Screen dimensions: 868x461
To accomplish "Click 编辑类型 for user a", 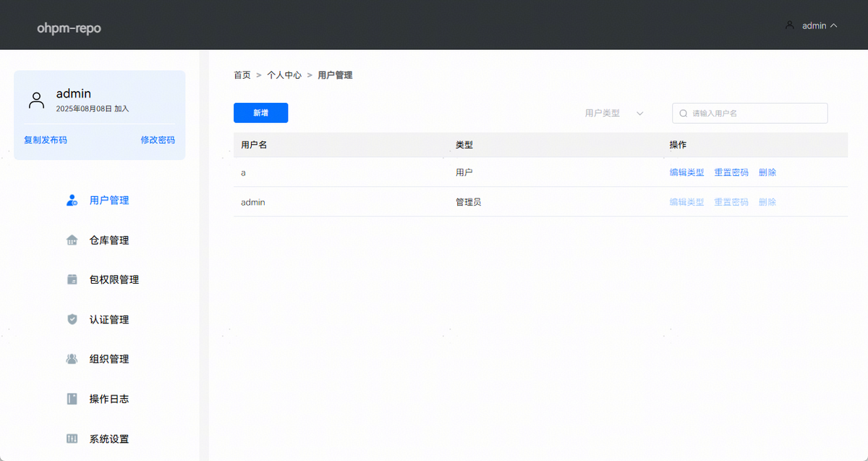I will point(686,173).
